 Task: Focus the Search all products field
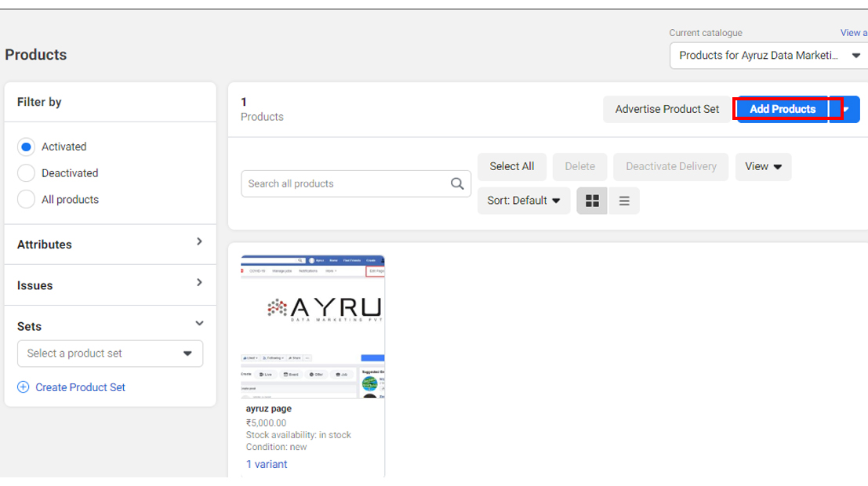(x=356, y=183)
